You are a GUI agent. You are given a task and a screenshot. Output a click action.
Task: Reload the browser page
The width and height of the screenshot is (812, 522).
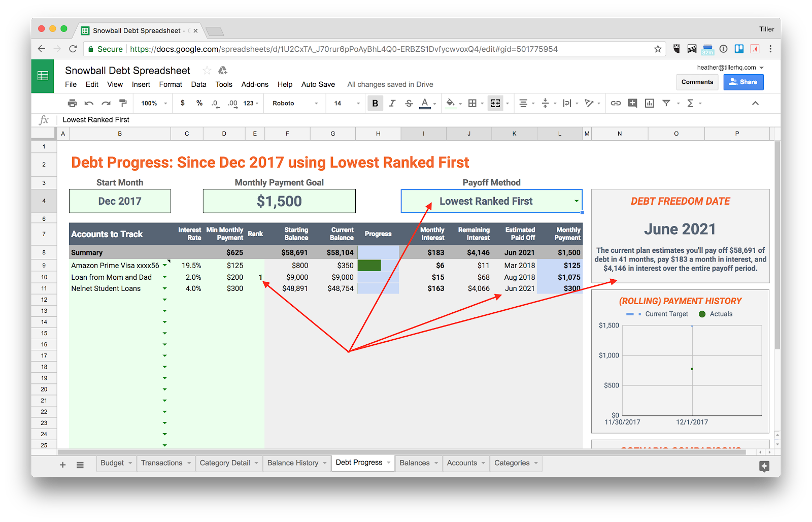pyautogui.click(x=73, y=49)
